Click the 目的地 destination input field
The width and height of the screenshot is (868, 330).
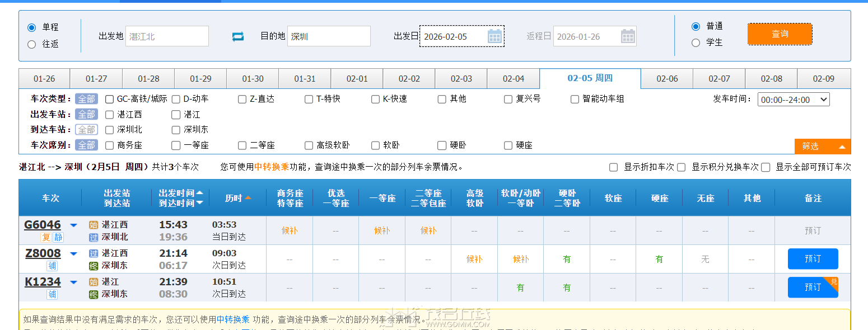tap(329, 36)
